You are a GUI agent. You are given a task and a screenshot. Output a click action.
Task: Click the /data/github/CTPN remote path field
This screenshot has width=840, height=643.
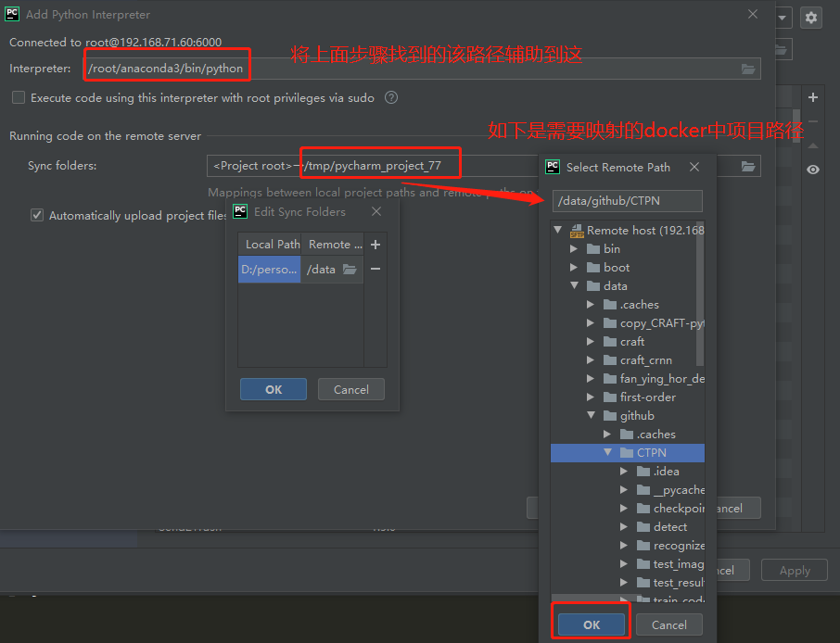[628, 201]
